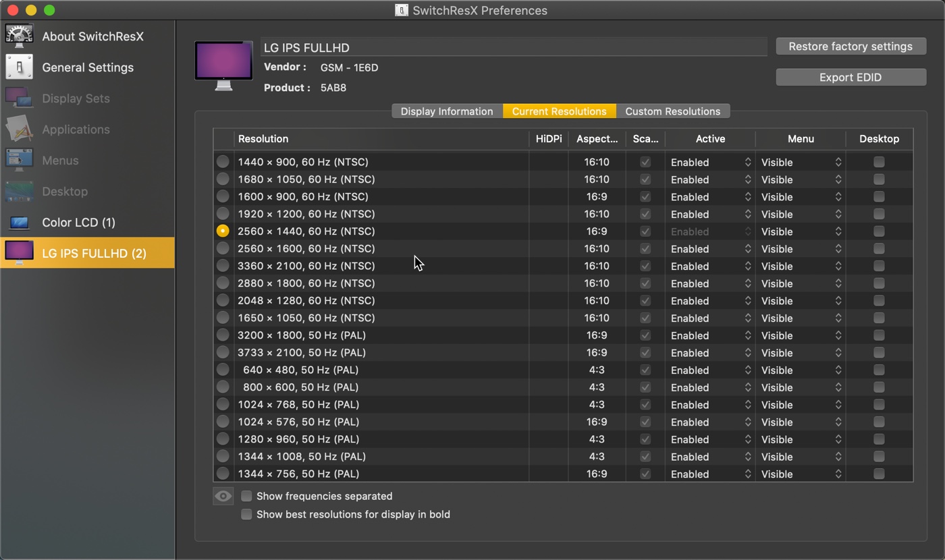Tick Desktop checkbox for 3200 × 1800
Viewport: 945px width, 560px height.
[x=879, y=335]
